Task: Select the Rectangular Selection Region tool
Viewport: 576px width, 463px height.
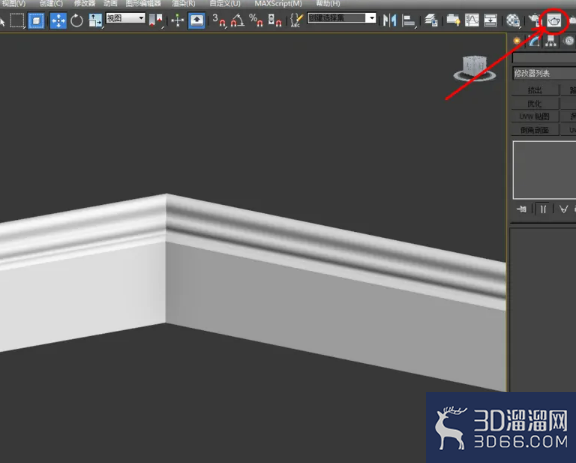Action: pyautogui.click(x=17, y=20)
